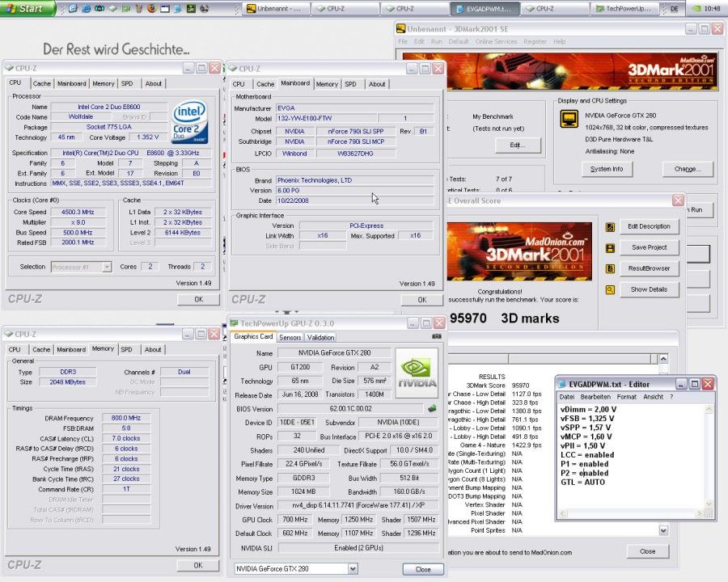Screen dimensions: 728x582
Task: Click the Core Voltage value 1.352 V
Action: pyautogui.click(x=147, y=137)
